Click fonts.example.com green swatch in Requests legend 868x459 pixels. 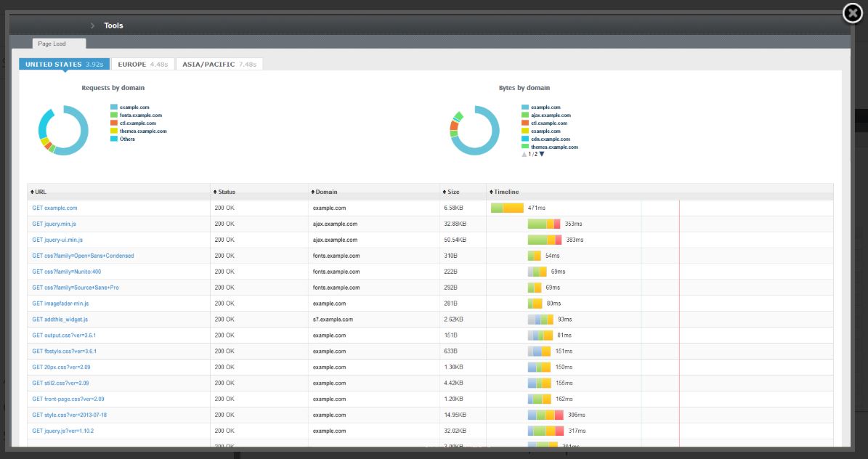pyautogui.click(x=114, y=115)
